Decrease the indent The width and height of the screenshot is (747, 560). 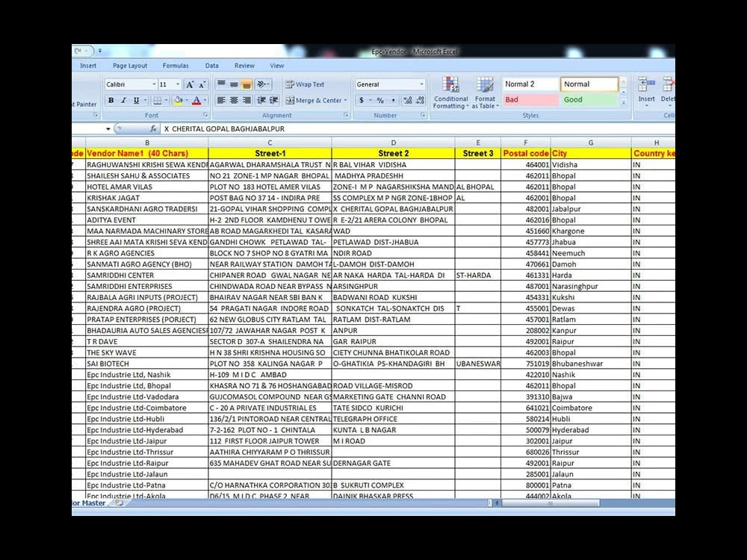(261, 101)
